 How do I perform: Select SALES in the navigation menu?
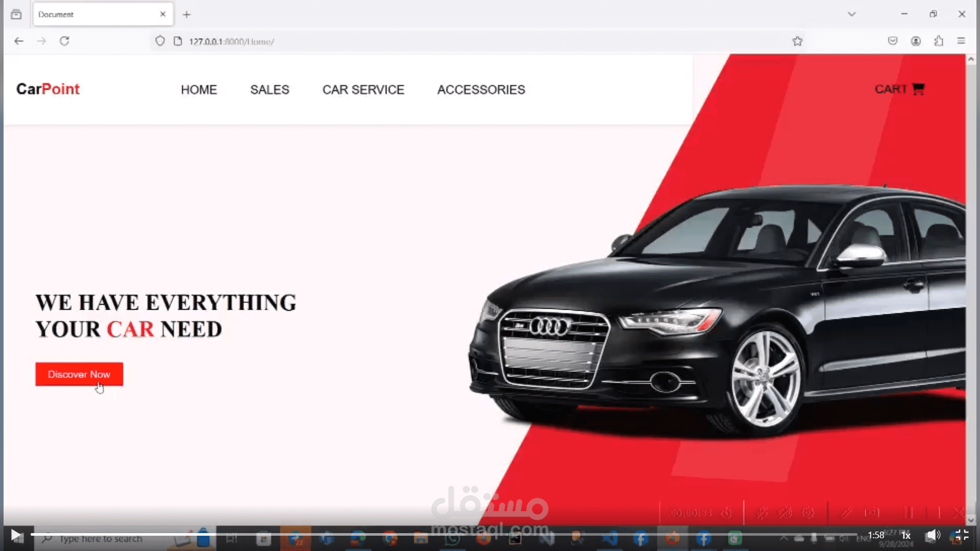coord(269,90)
